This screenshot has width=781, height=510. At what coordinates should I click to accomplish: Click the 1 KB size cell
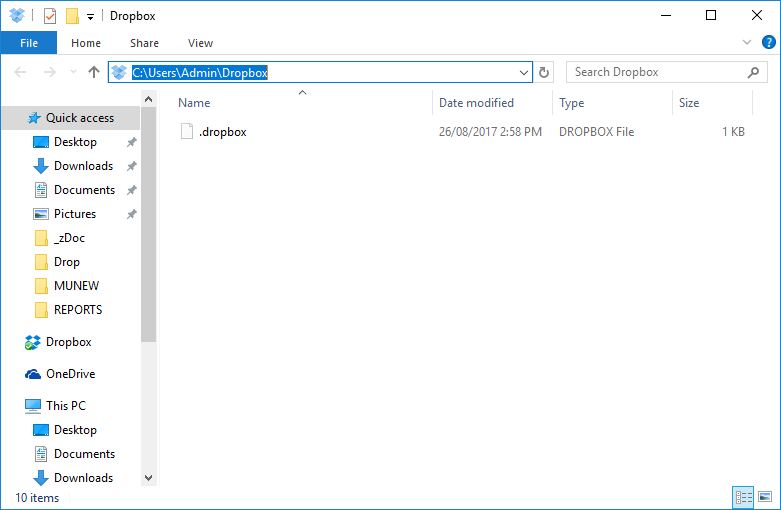click(733, 132)
